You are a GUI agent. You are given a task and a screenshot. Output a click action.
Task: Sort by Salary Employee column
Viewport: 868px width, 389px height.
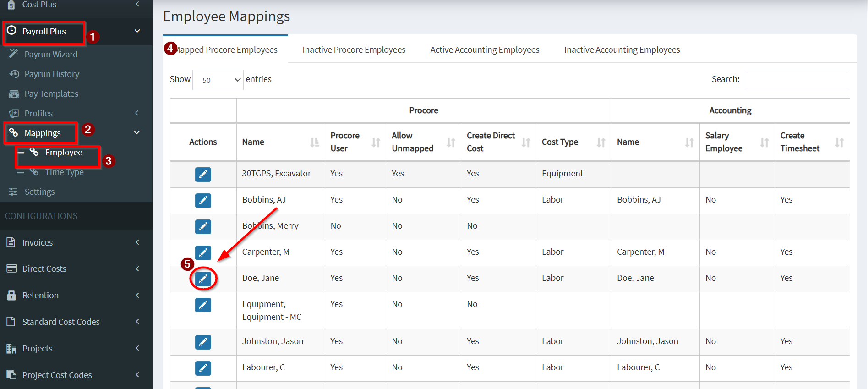pos(764,142)
